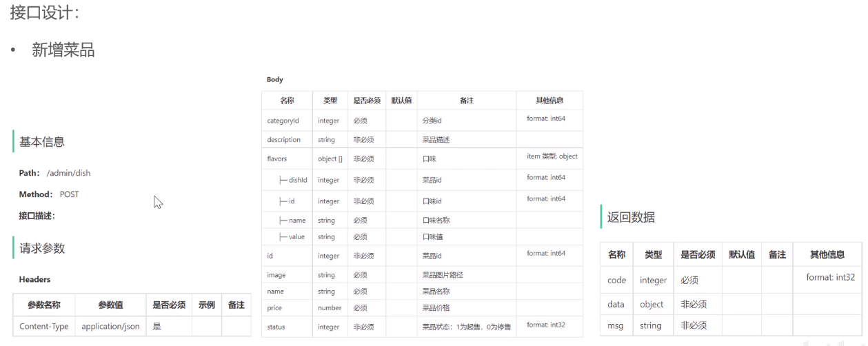This screenshot has height=346, width=868.
Task: Select the '口味值' remark cell
Action: pos(432,236)
